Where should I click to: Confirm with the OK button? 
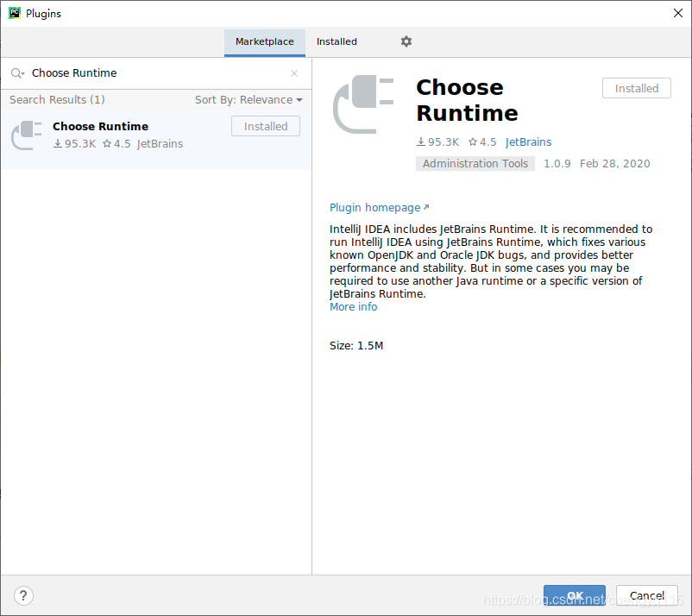[574, 595]
